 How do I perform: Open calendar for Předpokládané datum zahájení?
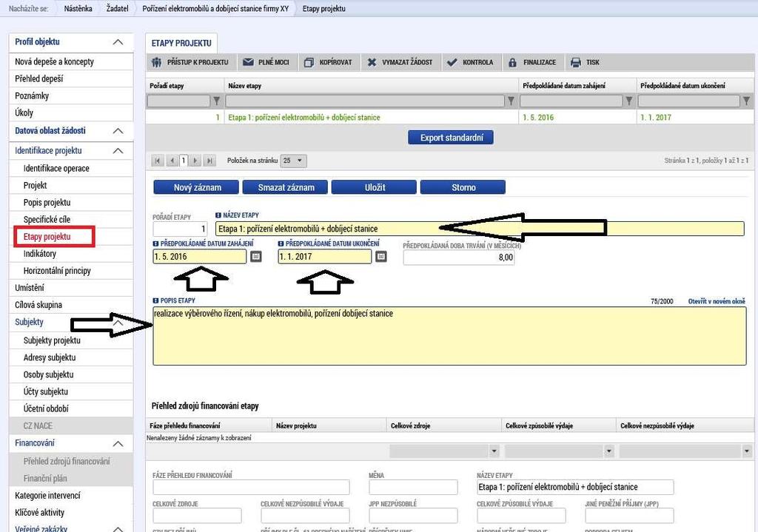(x=256, y=257)
